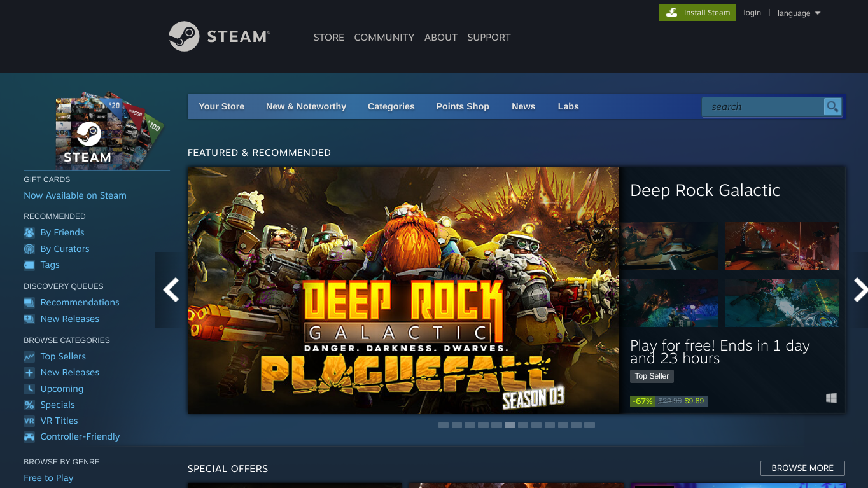Image resolution: width=868 pixels, height=488 pixels.
Task: Click the Steam gift cards image
Action: [109, 130]
